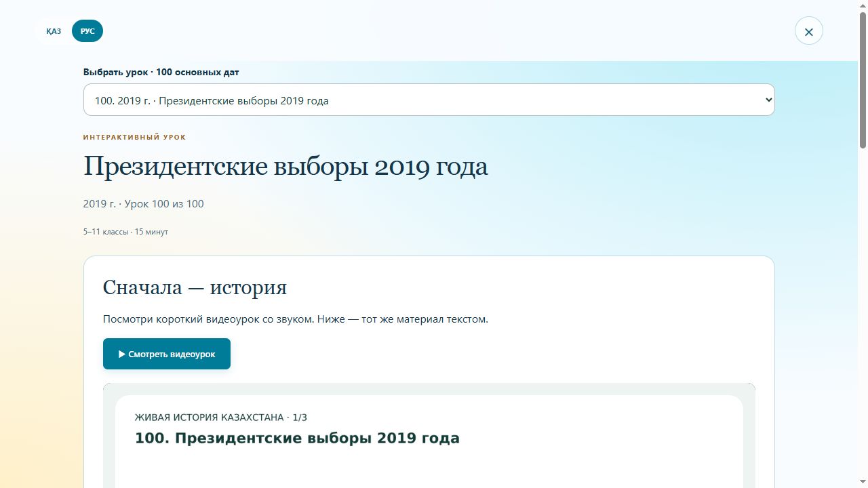Click the text 5–11 классы · 15 минут
The width and height of the screenshot is (868, 488).
tap(125, 232)
